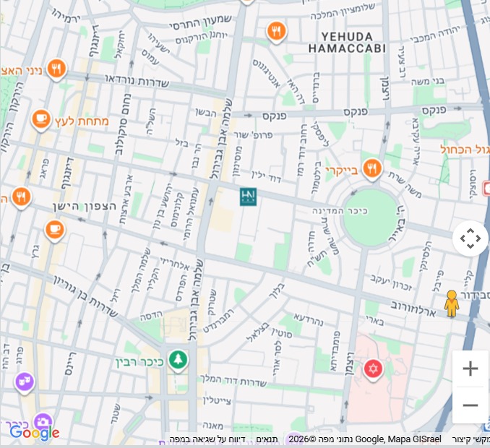The width and height of the screenshot is (490, 448).
Task: Click the cafe pin below הצפון הישן
Action: pos(53,230)
